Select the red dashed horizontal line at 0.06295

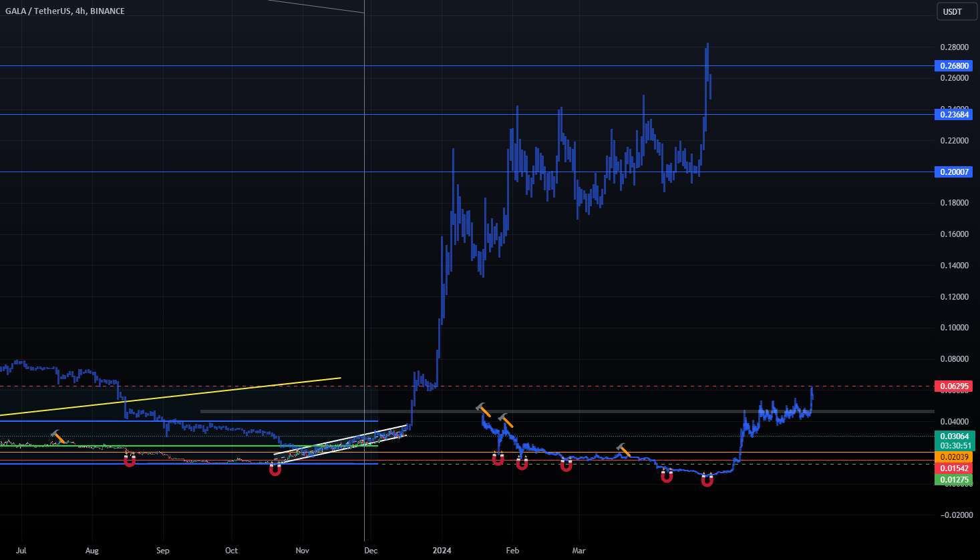point(467,386)
